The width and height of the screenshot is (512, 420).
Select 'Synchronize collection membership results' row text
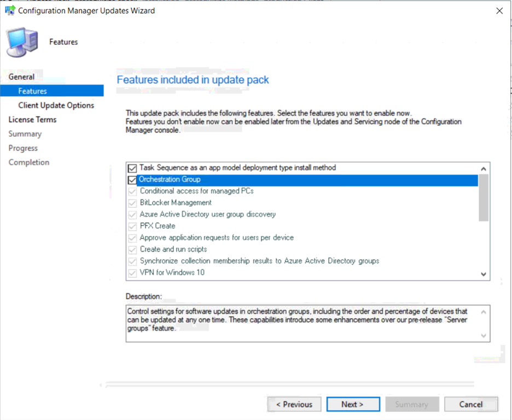pyautogui.click(x=260, y=261)
